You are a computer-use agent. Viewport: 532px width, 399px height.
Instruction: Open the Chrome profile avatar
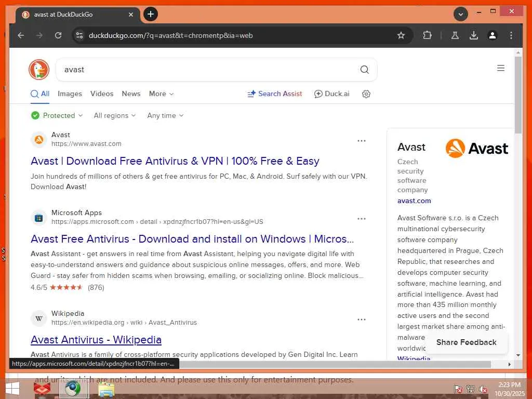point(493,35)
